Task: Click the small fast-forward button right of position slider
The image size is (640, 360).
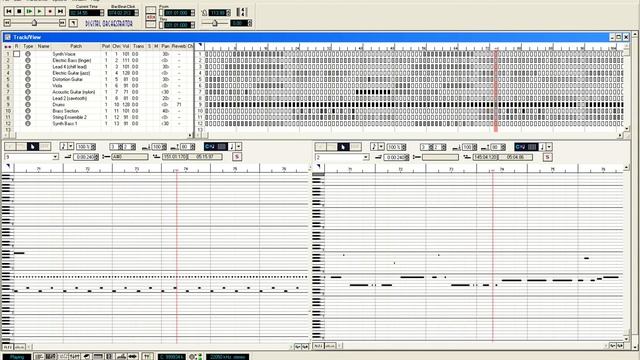Action: pos(62,23)
